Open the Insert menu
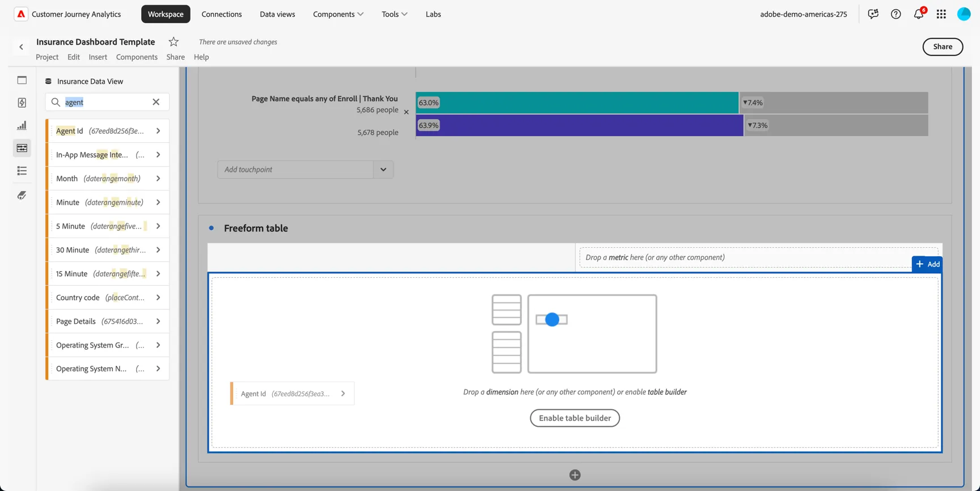 click(x=98, y=57)
